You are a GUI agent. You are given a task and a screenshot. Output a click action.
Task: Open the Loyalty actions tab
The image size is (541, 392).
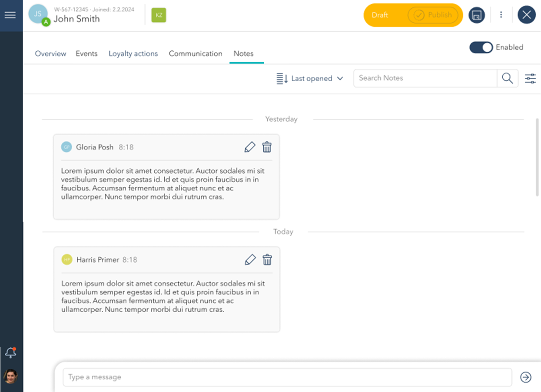133,54
